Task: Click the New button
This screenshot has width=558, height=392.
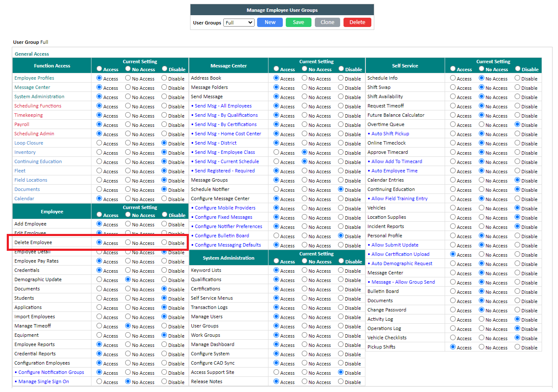Action: pyautogui.click(x=270, y=22)
